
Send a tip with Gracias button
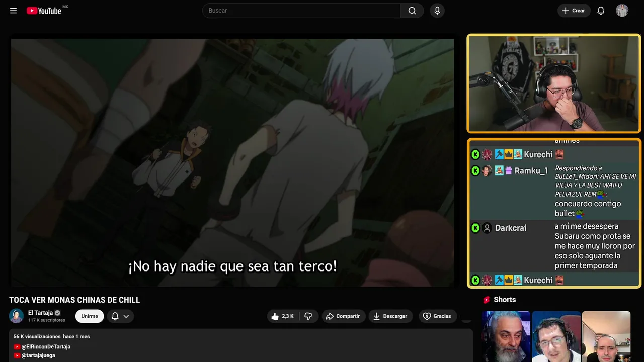437,316
